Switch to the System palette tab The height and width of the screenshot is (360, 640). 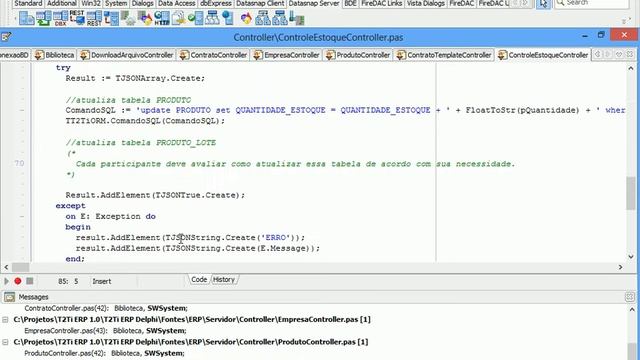[x=116, y=3]
